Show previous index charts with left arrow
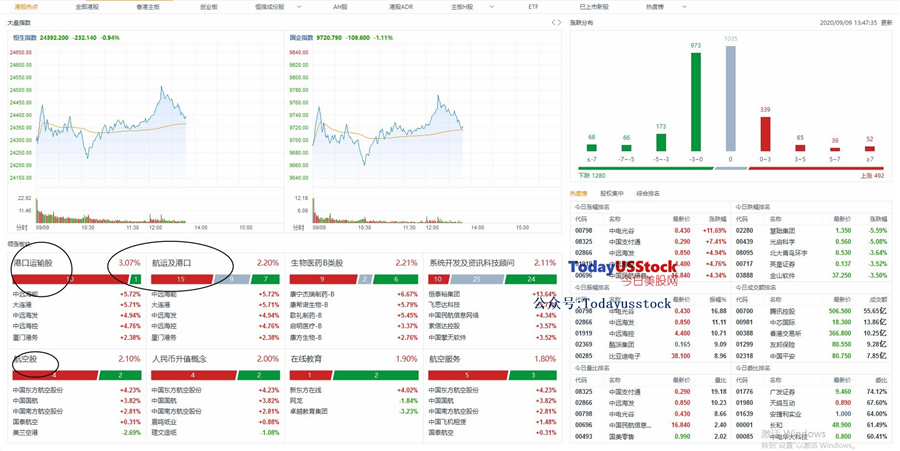 [553, 23]
